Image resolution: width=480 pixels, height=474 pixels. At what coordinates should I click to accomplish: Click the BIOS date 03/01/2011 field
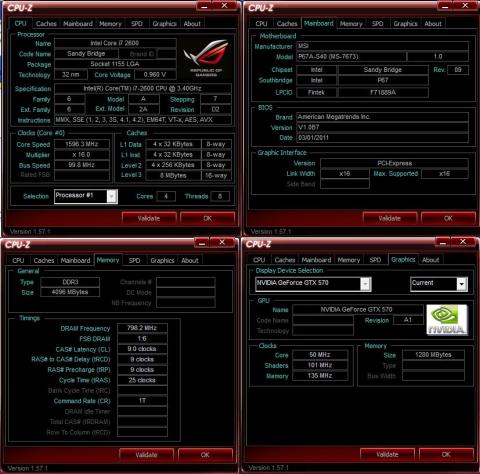click(x=382, y=137)
